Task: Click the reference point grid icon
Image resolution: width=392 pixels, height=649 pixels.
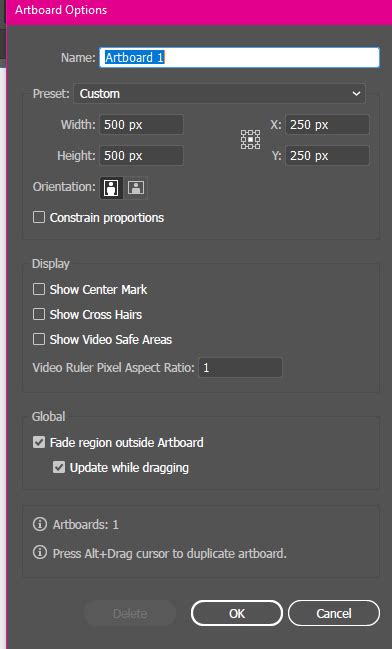Action: coord(250,139)
